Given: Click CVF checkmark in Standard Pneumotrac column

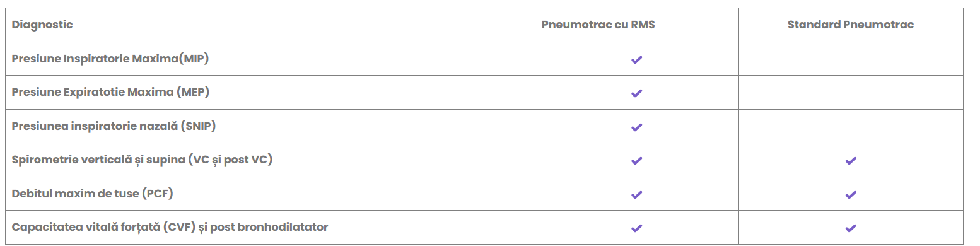Looking at the screenshot, I should click(x=851, y=228).
